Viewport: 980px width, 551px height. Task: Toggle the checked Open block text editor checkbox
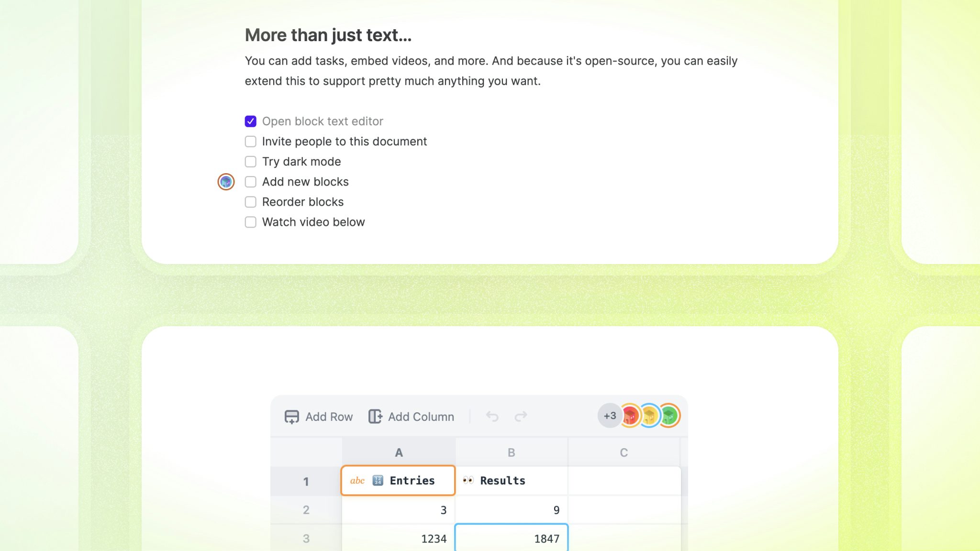tap(250, 121)
